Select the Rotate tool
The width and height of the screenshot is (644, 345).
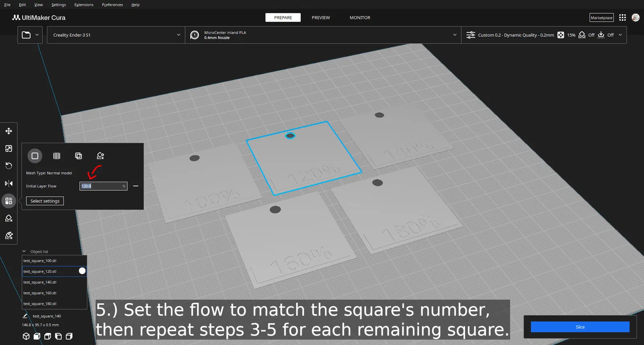[8, 166]
